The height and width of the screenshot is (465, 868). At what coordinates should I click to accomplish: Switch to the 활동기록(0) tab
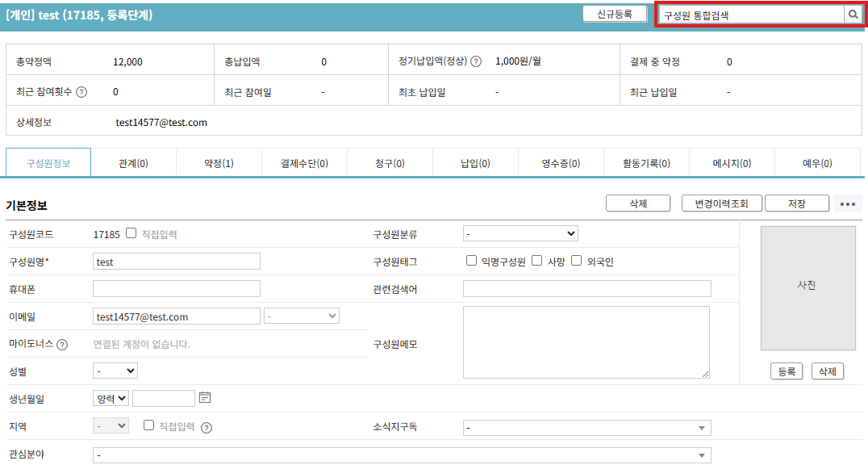tap(647, 163)
